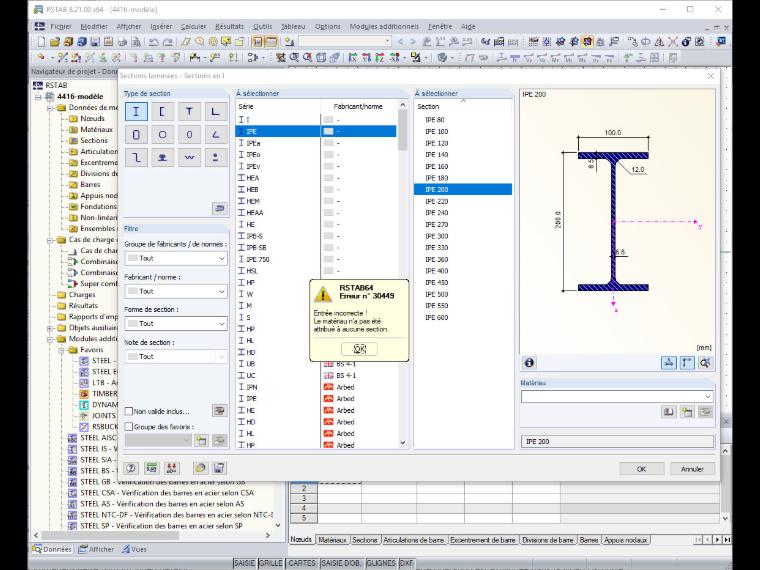
Task: Select section IPE 300
Action: click(x=463, y=236)
